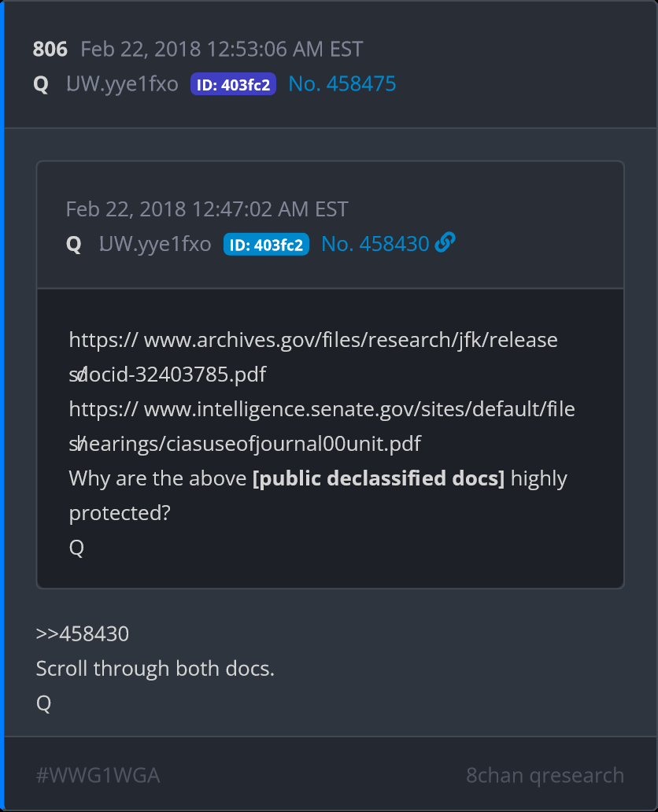Screen dimensions: 658x812
Task: Click the 8chan qresearch board label
Action: coord(545,775)
